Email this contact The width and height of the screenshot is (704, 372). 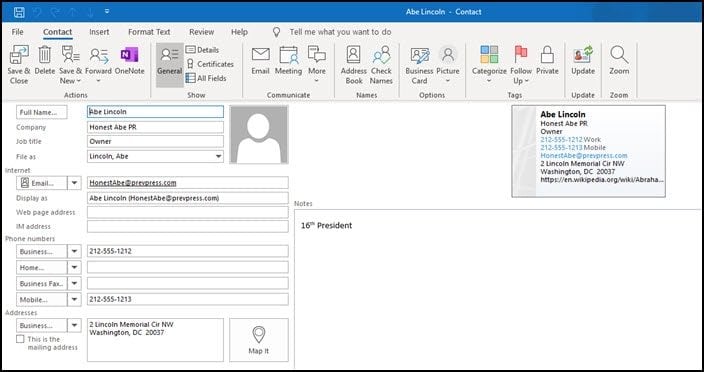click(x=260, y=61)
